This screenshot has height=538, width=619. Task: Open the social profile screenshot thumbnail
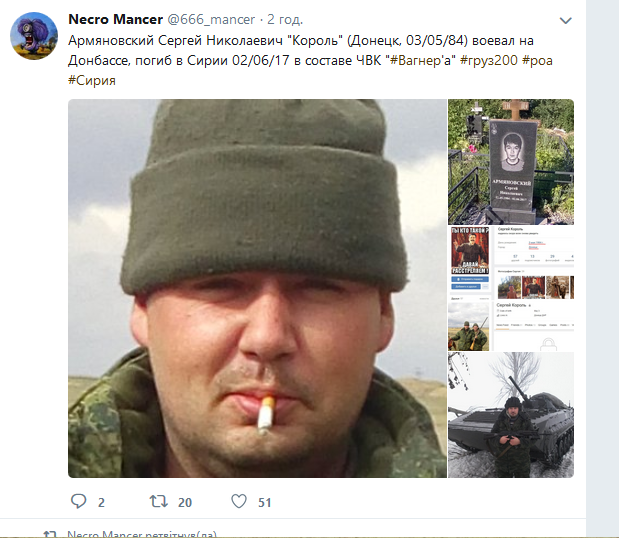pyautogui.click(x=511, y=289)
